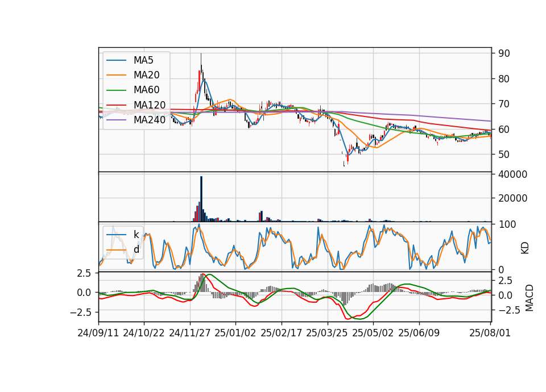Click the 25/08/01 date tick label

click(x=490, y=333)
